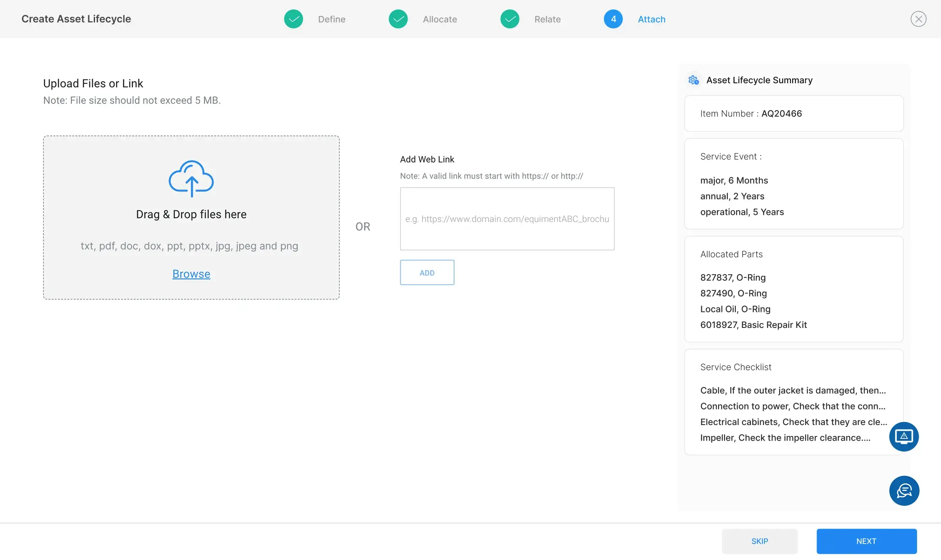Viewport: 941px width, 560px height.
Task: Click the '827837, O-Ring' allocated part
Action: pos(733,277)
